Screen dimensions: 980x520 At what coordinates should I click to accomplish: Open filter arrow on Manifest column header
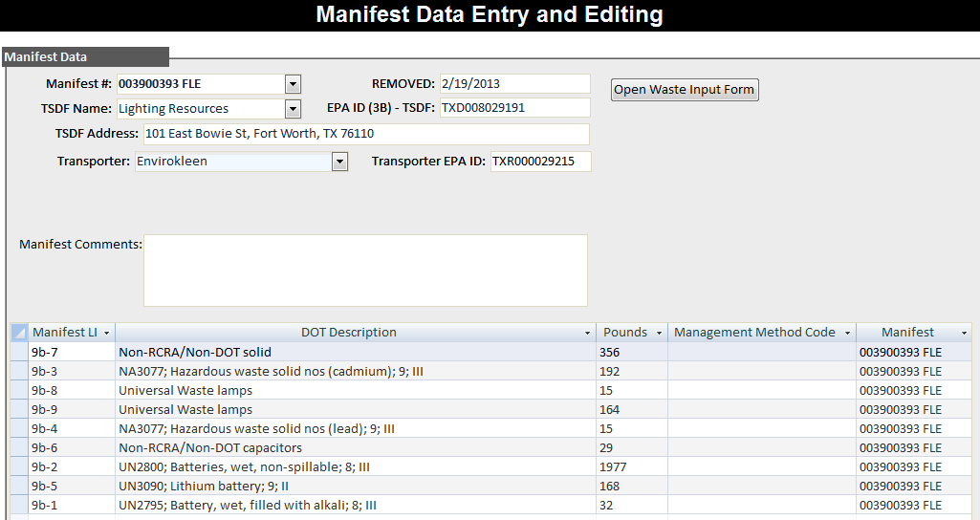[964, 333]
